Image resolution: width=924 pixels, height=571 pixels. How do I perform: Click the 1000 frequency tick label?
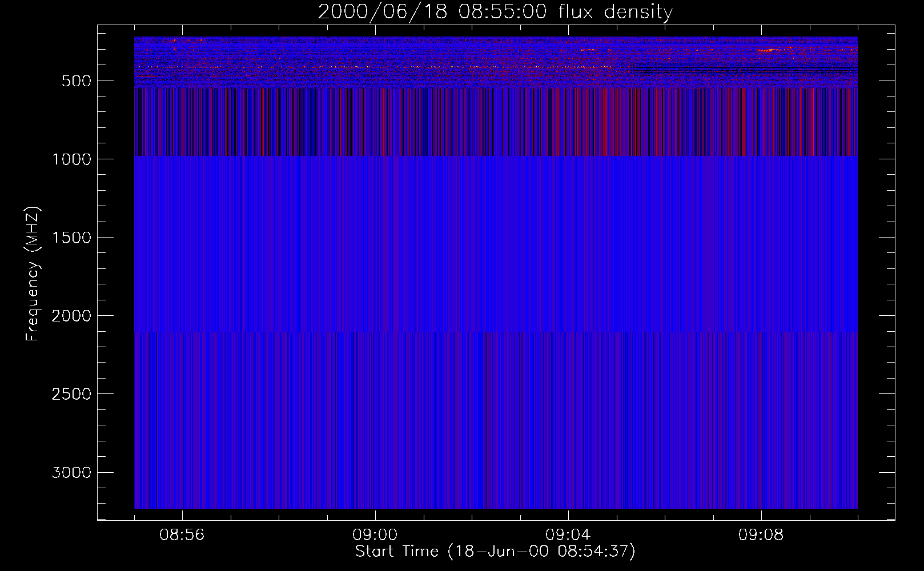pyautogui.click(x=71, y=159)
